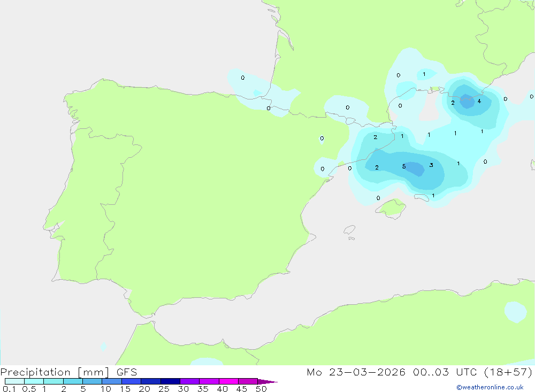
Task: Click the '3' precipitation value on the map
Action: click(431, 165)
